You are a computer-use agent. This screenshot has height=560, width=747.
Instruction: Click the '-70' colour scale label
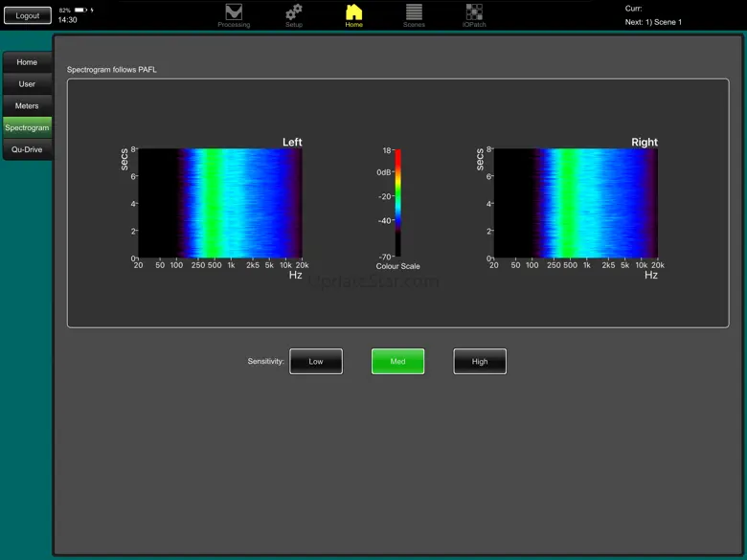pos(385,258)
